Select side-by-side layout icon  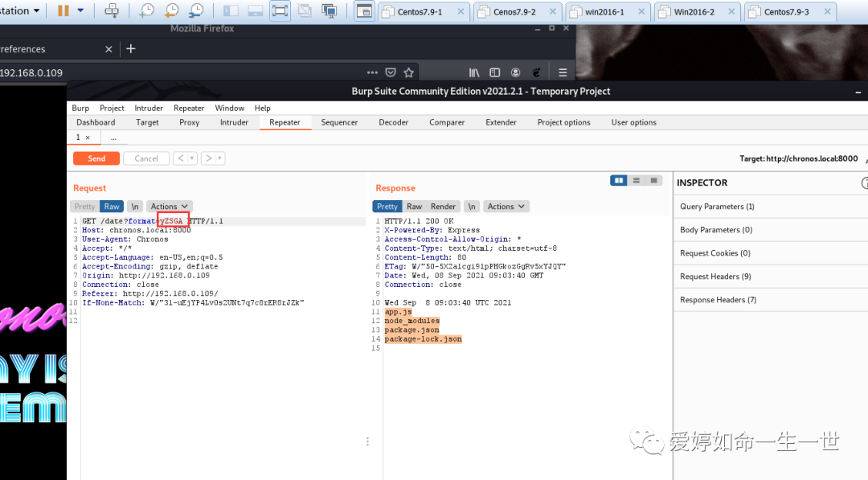pyautogui.click(x=618, y=180)
